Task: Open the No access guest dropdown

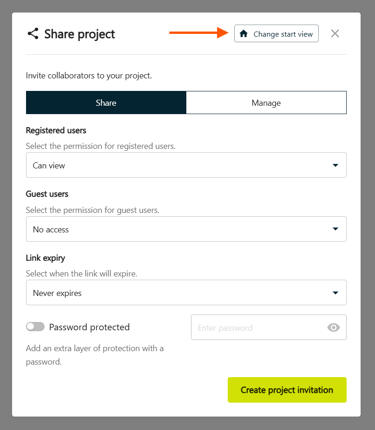Action: pos(186,229)
